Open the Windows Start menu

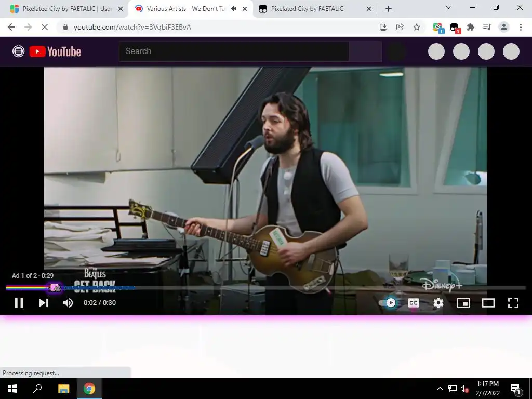(x=12, y=389)
